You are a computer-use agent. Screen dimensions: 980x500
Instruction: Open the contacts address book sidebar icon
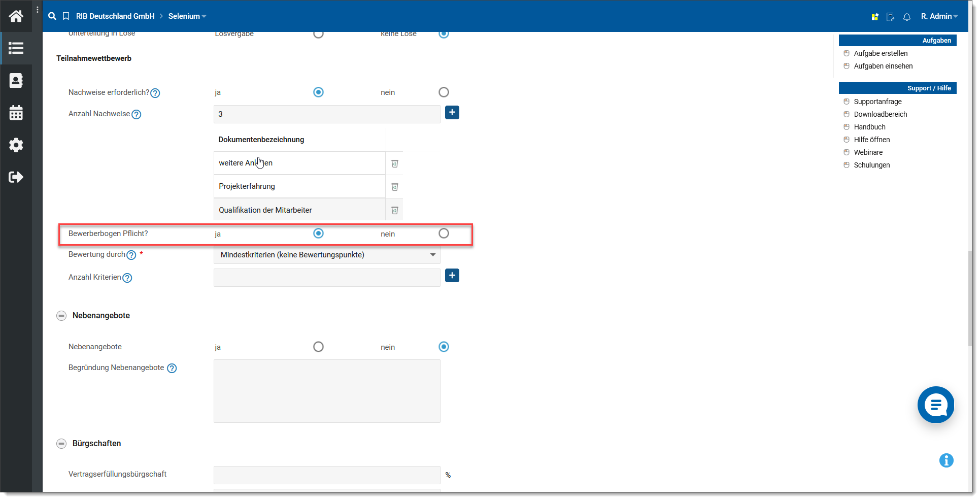[x=16, y=80]
